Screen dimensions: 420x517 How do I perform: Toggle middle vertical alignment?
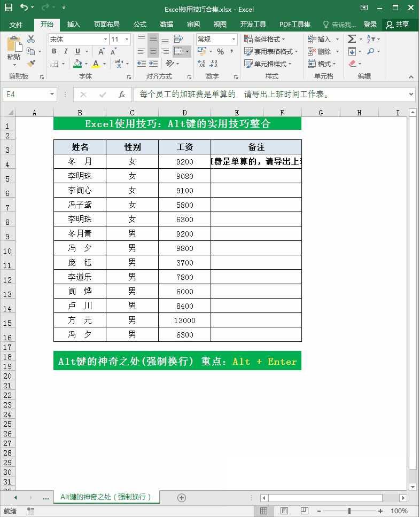point(153,39)
